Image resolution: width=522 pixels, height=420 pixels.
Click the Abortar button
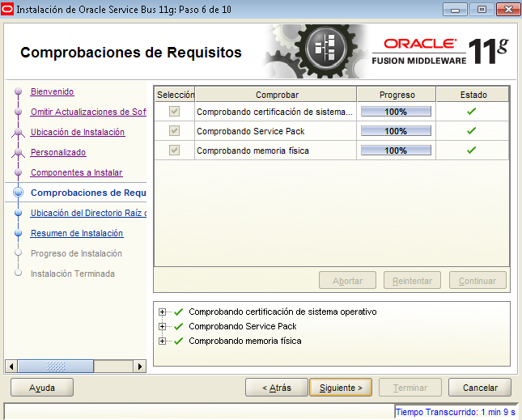coord(347,281)
